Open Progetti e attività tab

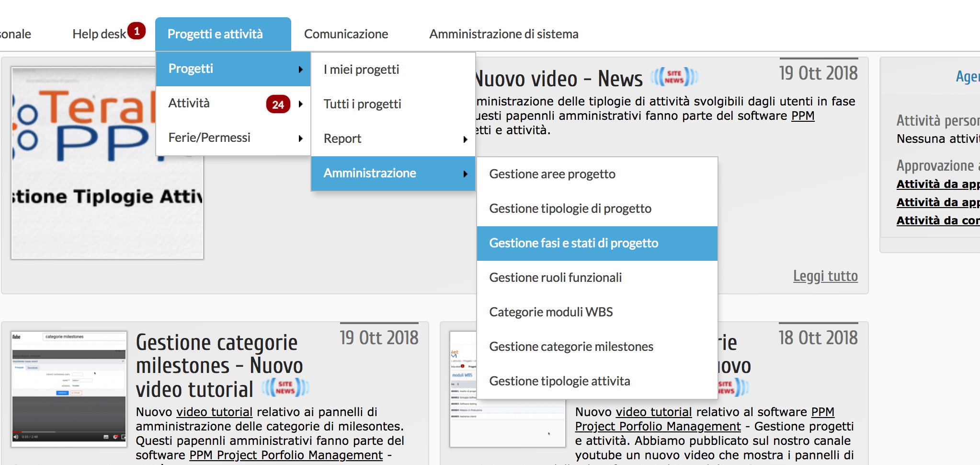tap(223, 34)
